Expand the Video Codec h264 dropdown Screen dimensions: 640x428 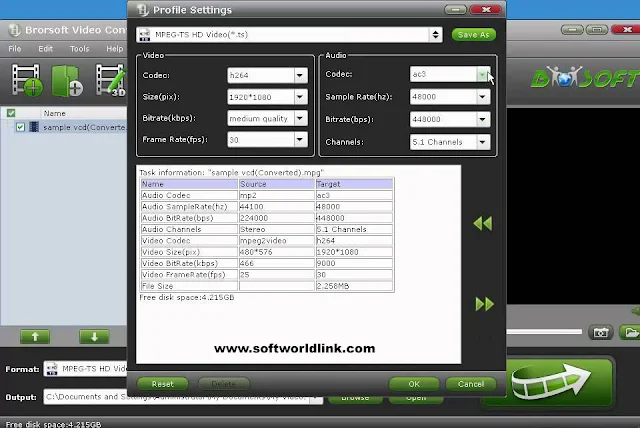pyautogui.click(x=300, y=75)
